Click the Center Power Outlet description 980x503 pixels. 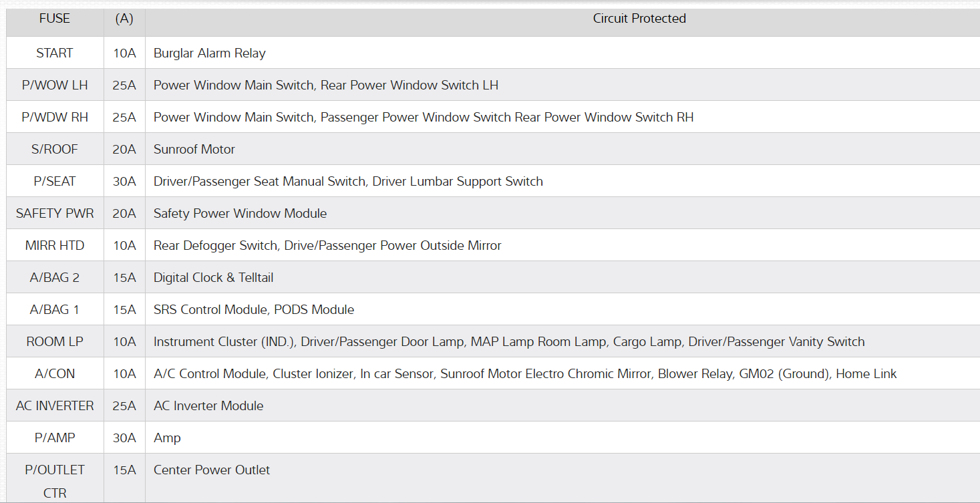[x=212, y=470]
